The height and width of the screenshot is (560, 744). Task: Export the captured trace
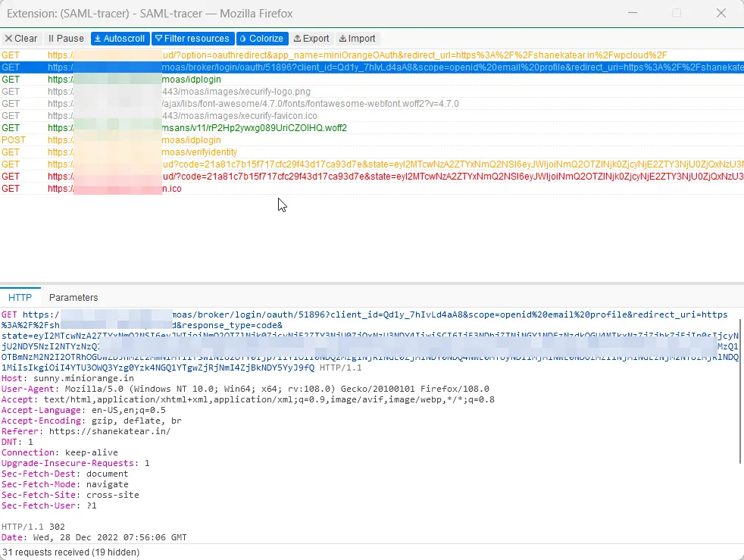pyautogui.click(x=311, y=38)
